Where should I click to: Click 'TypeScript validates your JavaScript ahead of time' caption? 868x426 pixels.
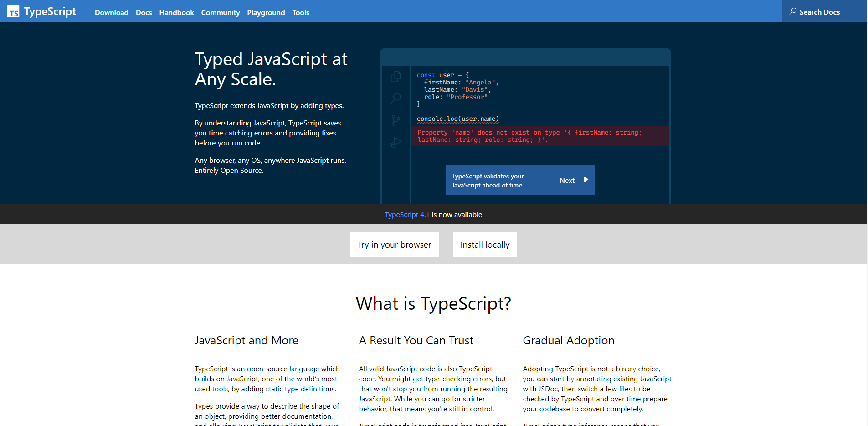[488, 181]
